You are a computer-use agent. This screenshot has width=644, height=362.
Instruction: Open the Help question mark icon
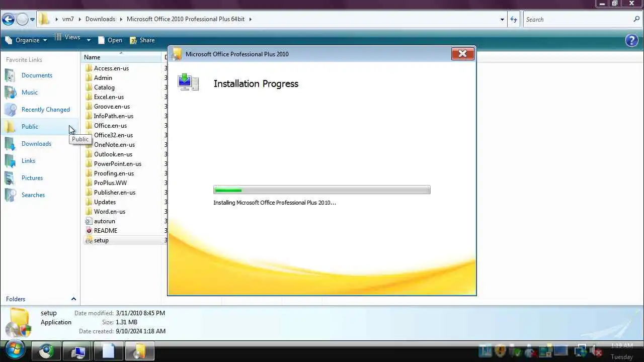click(631, 40)
